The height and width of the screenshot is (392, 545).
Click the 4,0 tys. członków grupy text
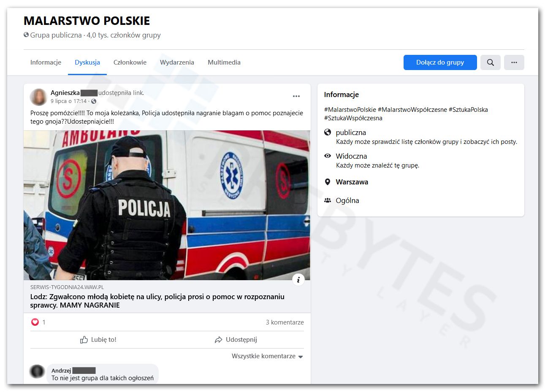124,35
